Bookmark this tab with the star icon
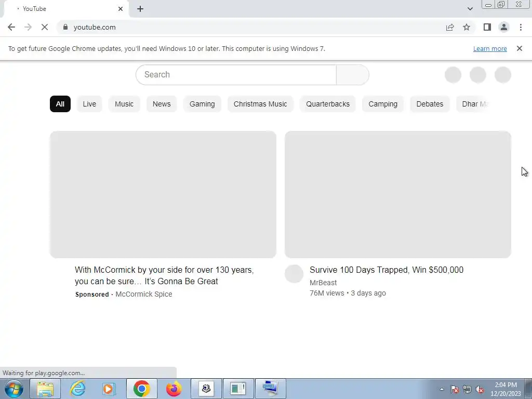The height and width of the screenshot is (399, 532). pos(467,27)
